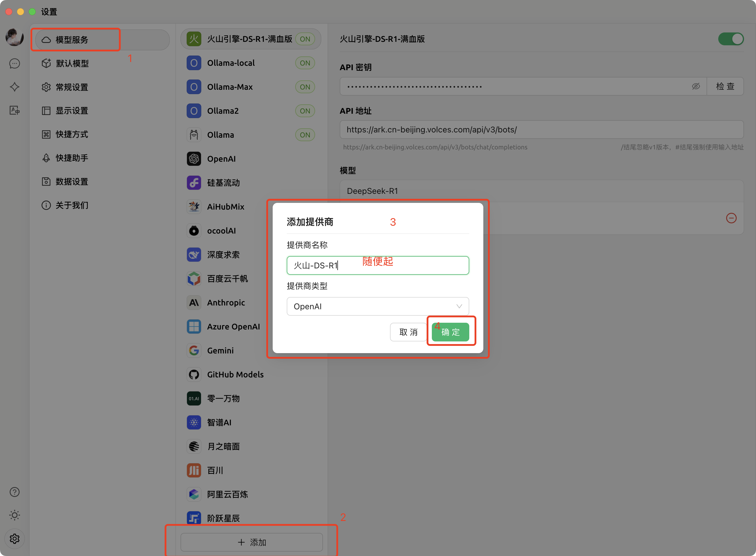This screenshot has width=756, height=556.
Task: Open the 显示设置 settings section
Action: [102, 111]
